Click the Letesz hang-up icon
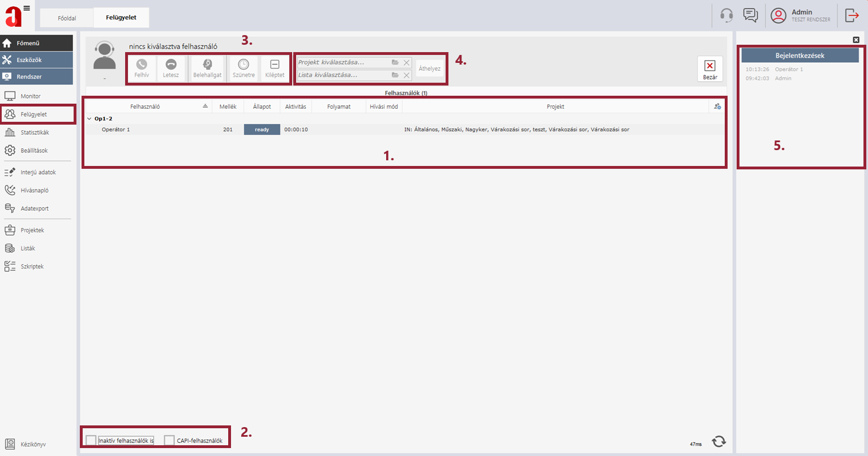 [170, 68]
